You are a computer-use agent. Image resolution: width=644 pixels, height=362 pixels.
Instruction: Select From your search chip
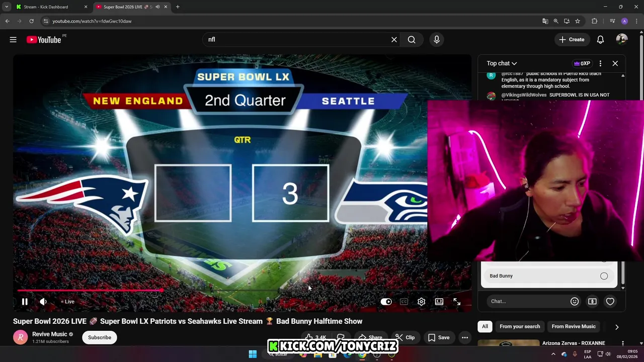pos(520,326)
